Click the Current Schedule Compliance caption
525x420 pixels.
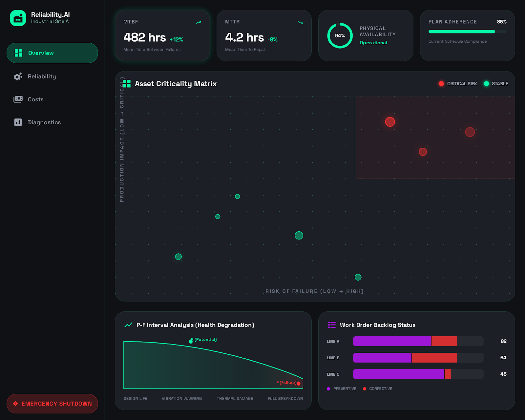(x=458, y=41)
